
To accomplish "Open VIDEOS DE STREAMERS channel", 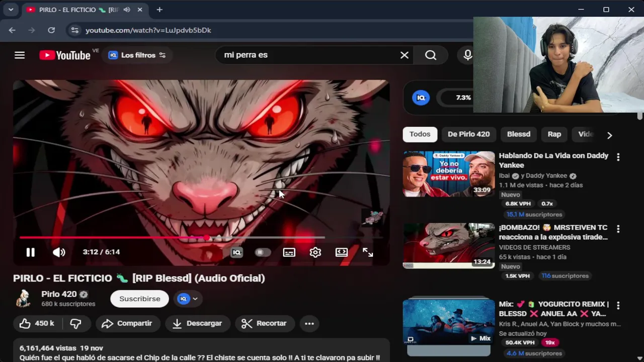I will coord(534,247).
